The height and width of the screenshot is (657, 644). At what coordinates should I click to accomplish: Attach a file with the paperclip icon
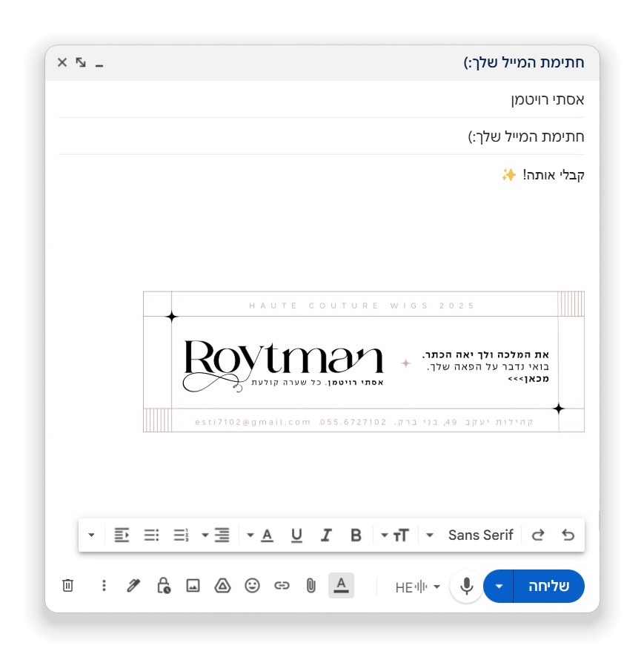(x=311, y=585)
